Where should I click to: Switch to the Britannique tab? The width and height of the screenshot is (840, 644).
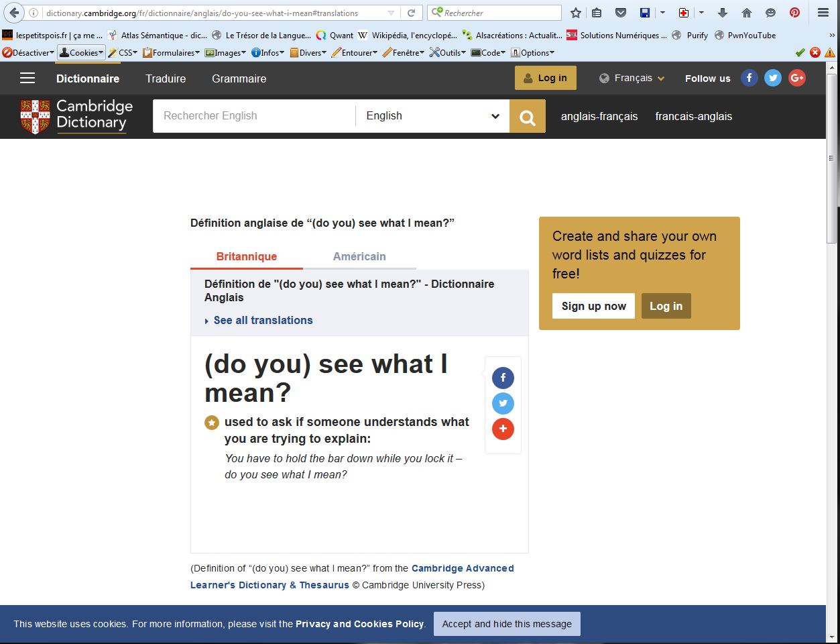[x=247, y=256]
